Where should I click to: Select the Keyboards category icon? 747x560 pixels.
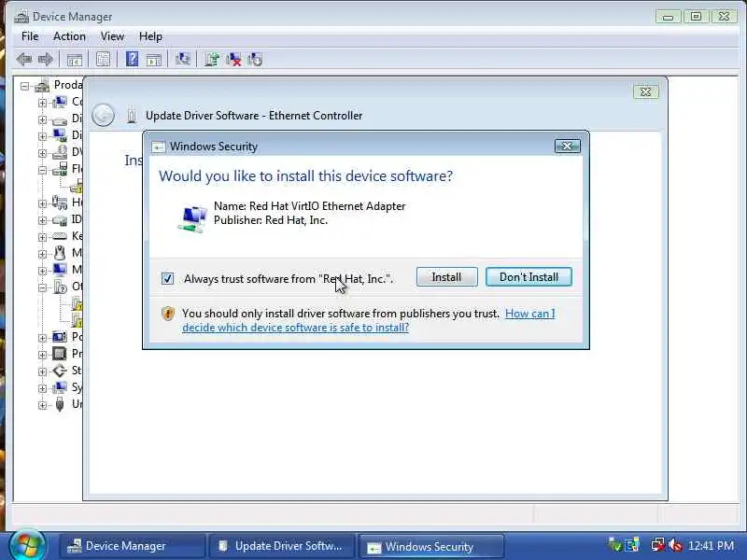click(60, 236)
